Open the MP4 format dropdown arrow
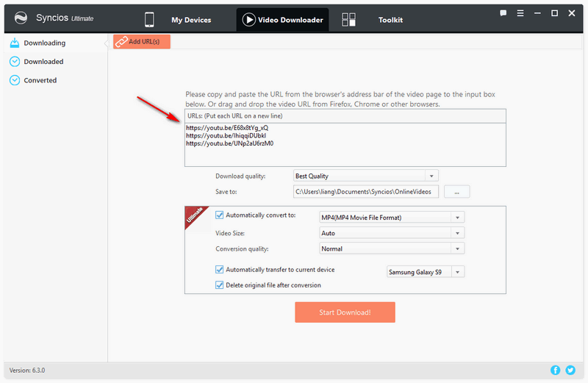588x383 pixels. (457, 218)
